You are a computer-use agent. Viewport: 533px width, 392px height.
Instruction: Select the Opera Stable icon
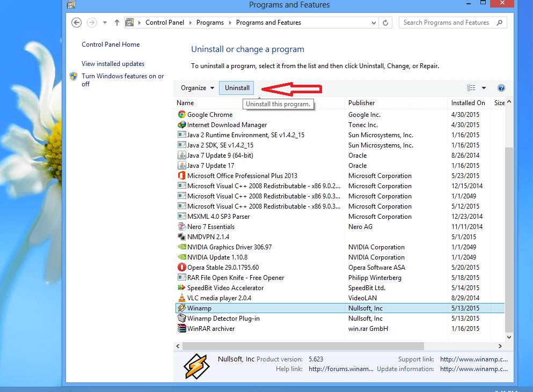182,268
